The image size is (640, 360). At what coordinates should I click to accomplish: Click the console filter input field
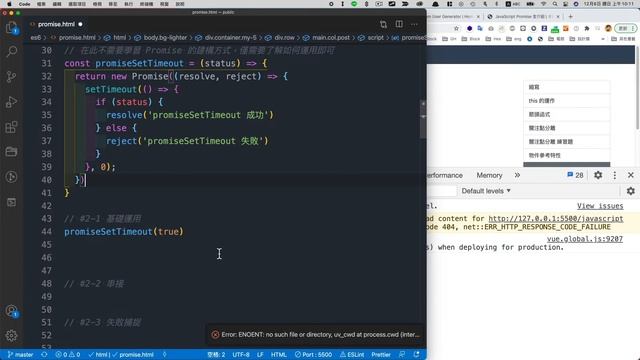(x=441, y=191)
